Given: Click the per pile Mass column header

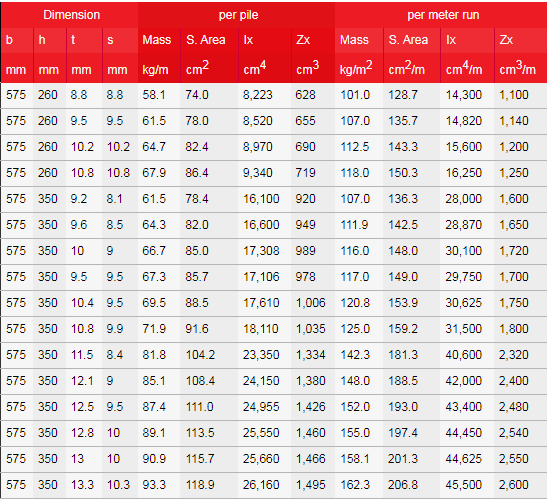Looking at the screenshot, I should point(157,40).
